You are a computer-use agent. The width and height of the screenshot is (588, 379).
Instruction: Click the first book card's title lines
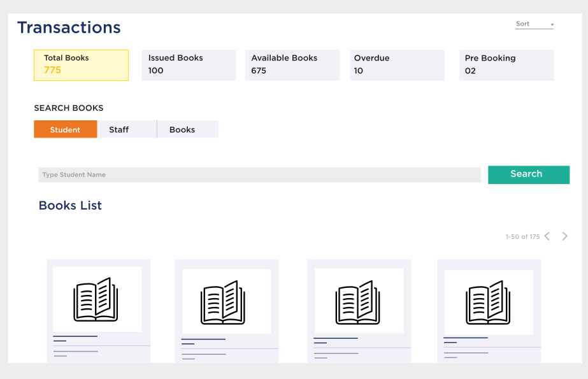pyautogui.click(x=75, y=338)
